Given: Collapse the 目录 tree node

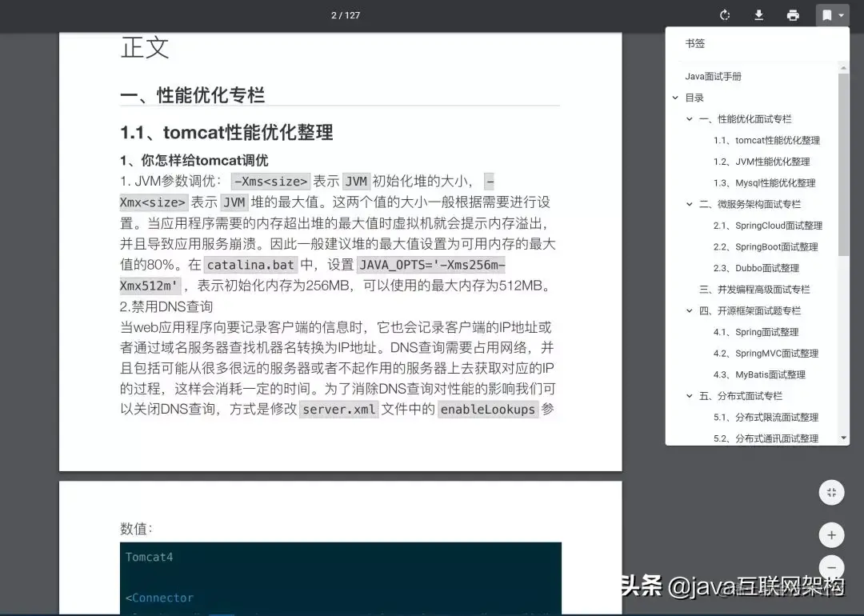Looking at the screenshot, I should 674,97.
